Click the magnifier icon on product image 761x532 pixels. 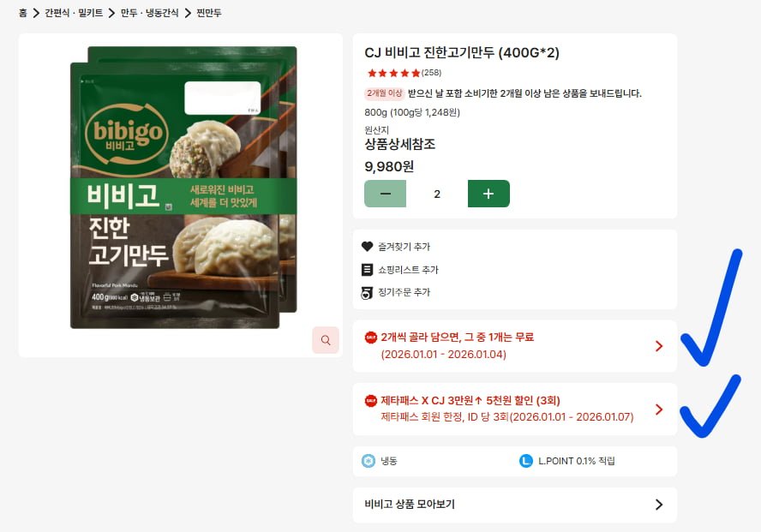click(326, 340)
